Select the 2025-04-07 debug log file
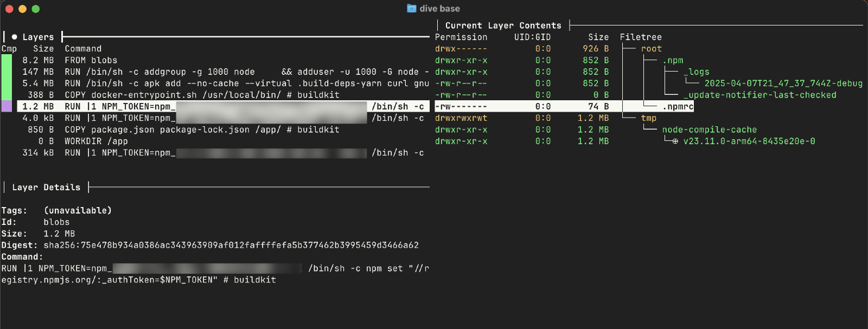This screenshot has height=329, width=868. [783, 83]
